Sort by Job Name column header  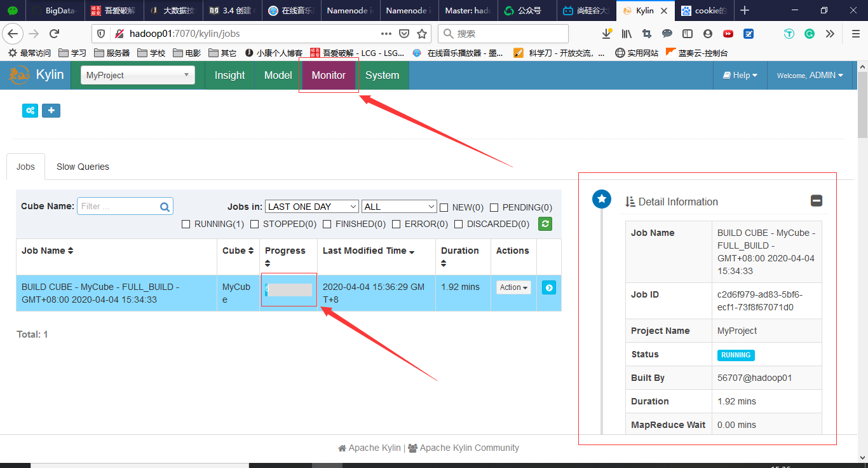[48, 251]
